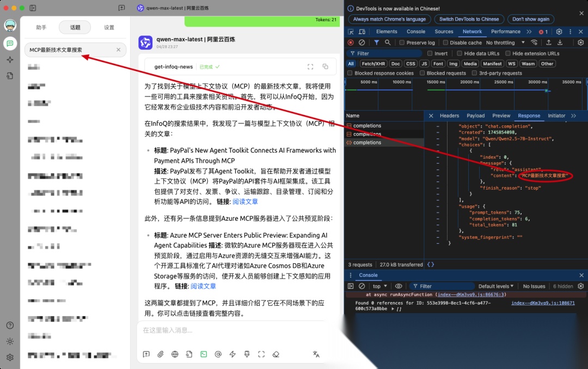Create a new topic from titlebar icon

(121, 8)
